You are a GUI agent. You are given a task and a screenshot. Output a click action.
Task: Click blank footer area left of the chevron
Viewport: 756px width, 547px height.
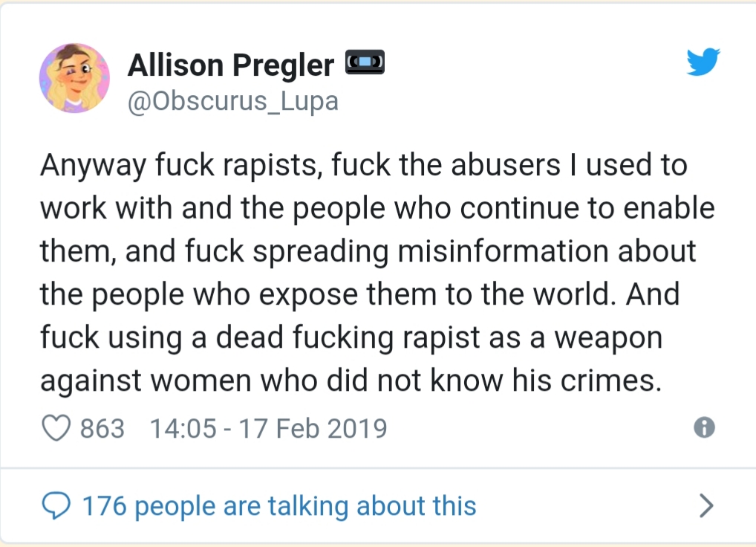(x=587, y=506)
